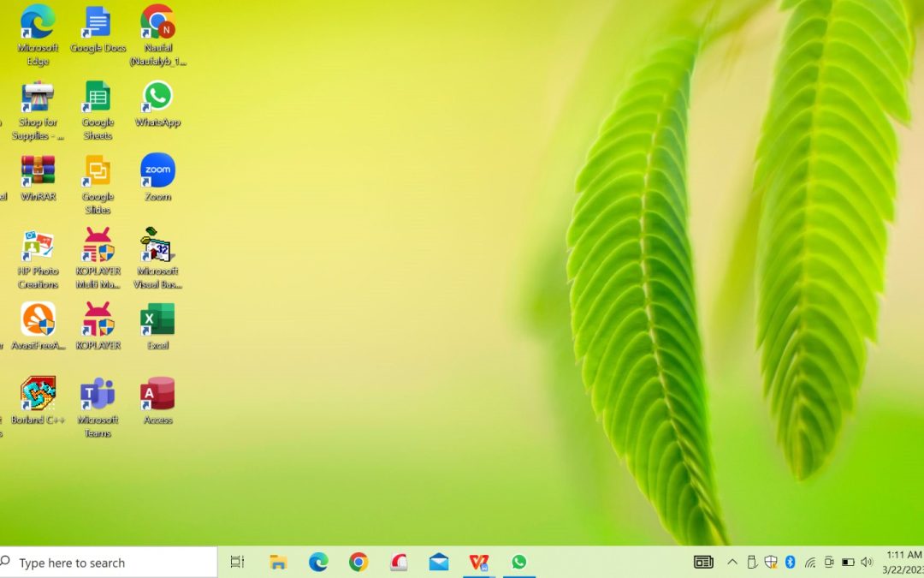Open the Bluetooth tray icon
This screenshot has height=578, width=924.
791,562
